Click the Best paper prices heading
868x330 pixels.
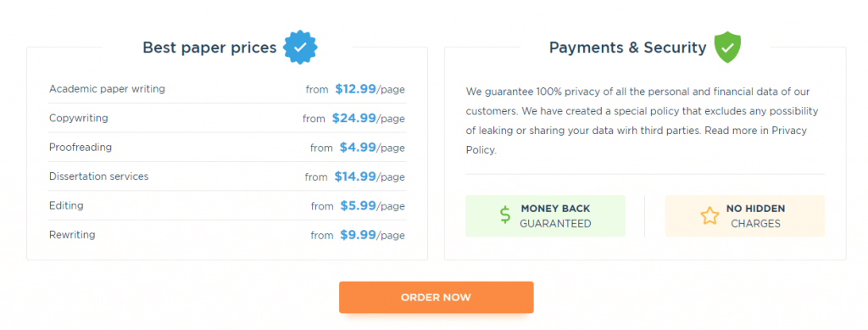point(209,48)
